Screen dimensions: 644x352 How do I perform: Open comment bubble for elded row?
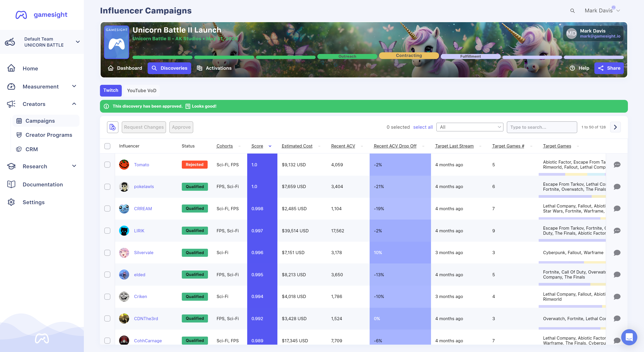(617, 275)
